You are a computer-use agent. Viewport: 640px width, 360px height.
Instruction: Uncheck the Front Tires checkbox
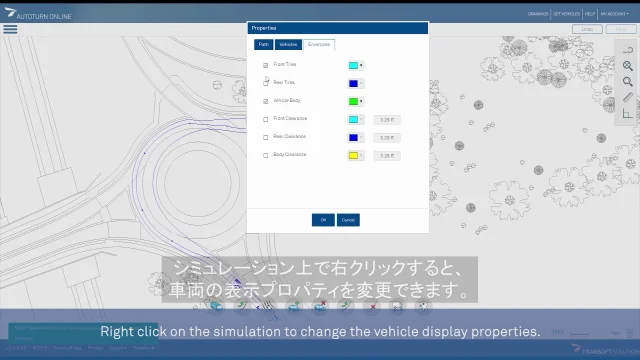tap(266, 65)
